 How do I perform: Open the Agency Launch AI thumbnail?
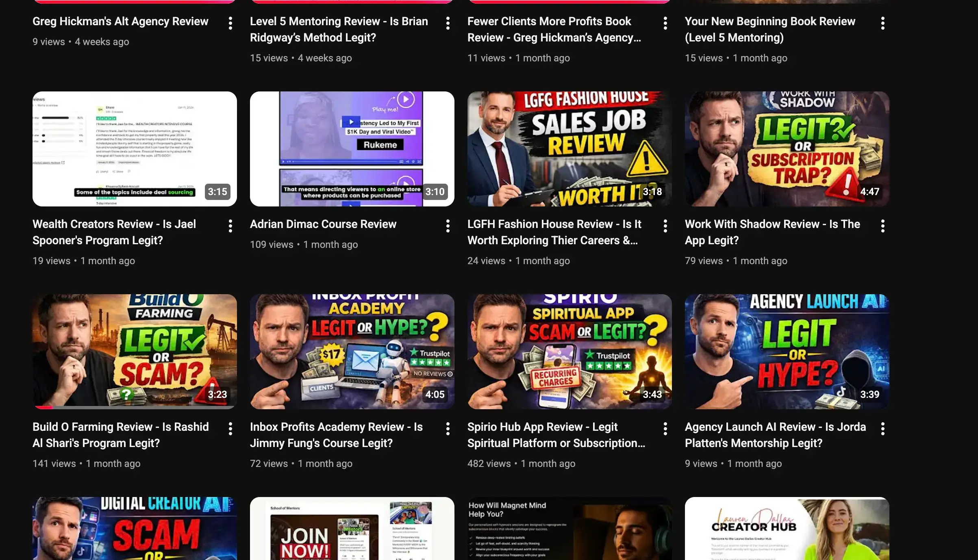[787, 352]
